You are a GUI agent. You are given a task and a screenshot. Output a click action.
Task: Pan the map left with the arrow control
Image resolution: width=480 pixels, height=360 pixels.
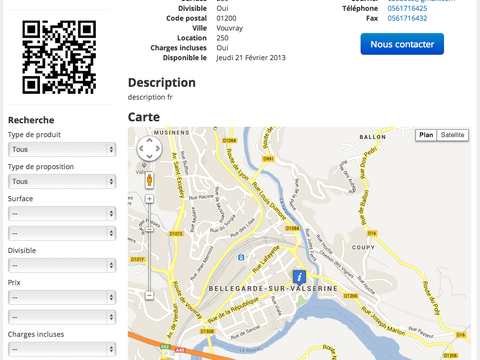point(141,148)
